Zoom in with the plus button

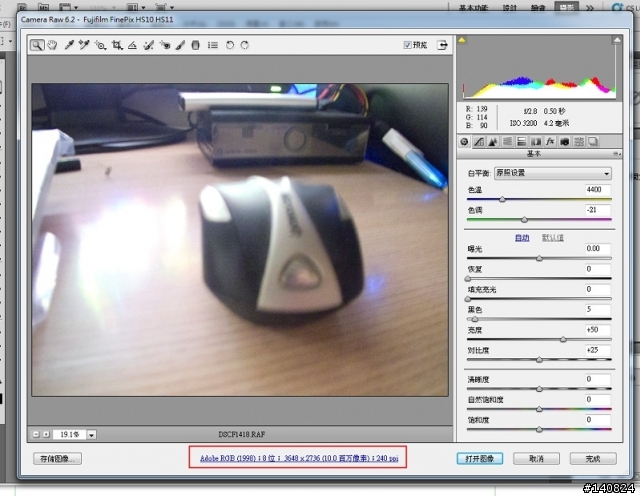pos(46,434)
